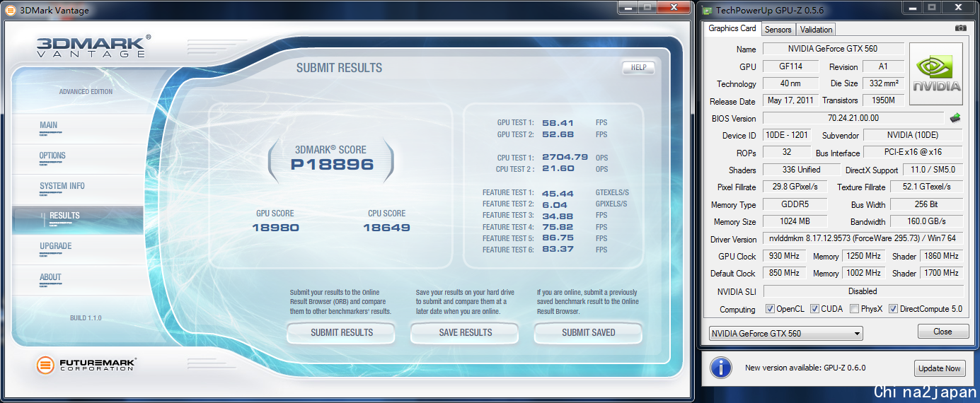
Task: Click the Release Date May 17, 2011
Action: (x=790, y=101)
